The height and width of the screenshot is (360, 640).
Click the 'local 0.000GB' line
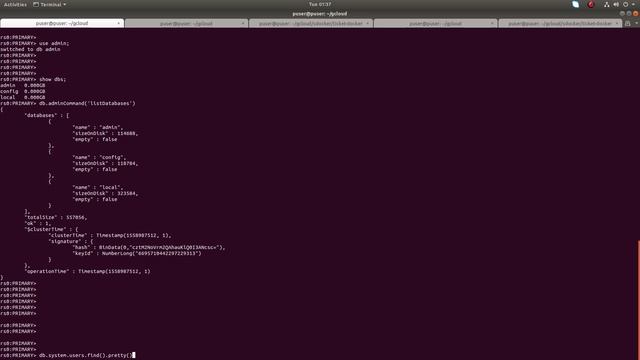(x=23, y=97)
